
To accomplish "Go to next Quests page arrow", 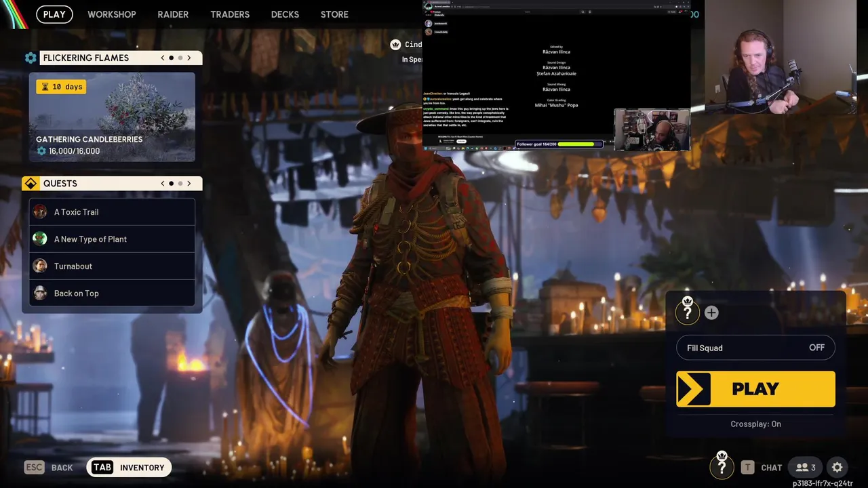I will point(189,184).
